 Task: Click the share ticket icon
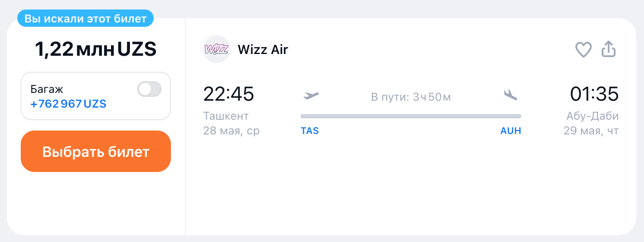pos(609,49)
